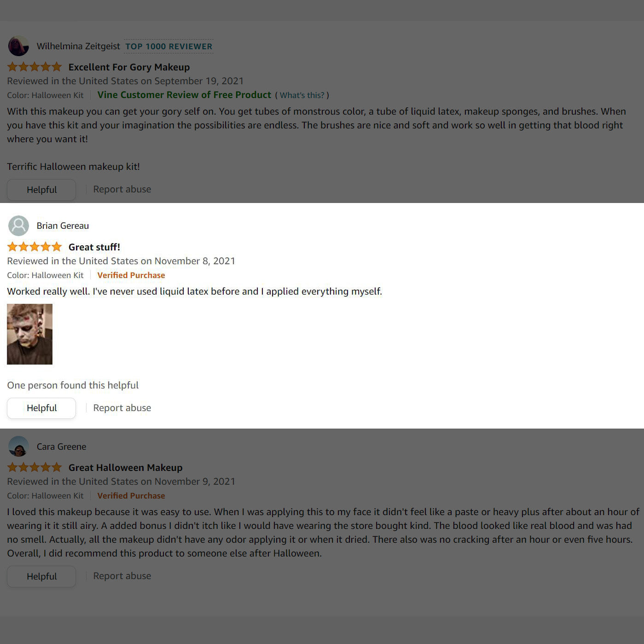Open the 'Great stuff!' review title
This screenshot has height=644, width=644.
(x=94, y=247)
